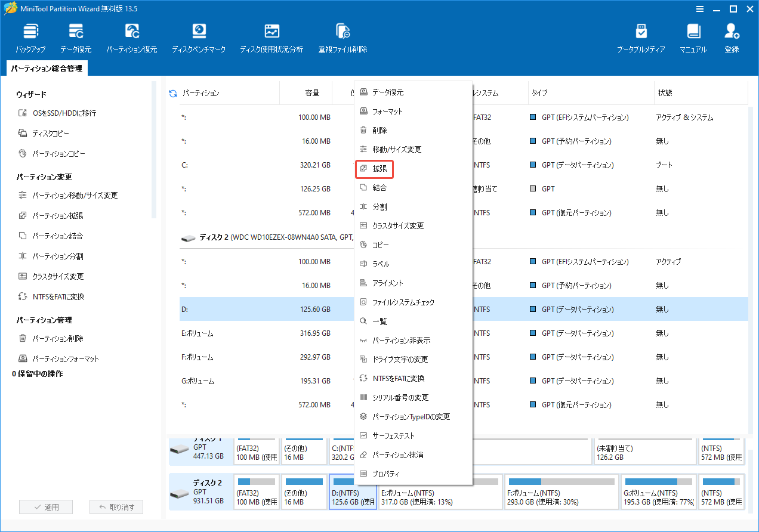This screenshot has width=759, height=532.
Task: Open the パーティション復元 recovery tool
Action: point(132,36)
